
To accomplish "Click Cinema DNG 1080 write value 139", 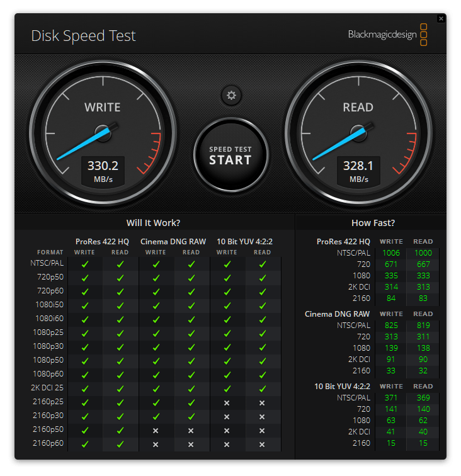I will click(x=391, y=348).
